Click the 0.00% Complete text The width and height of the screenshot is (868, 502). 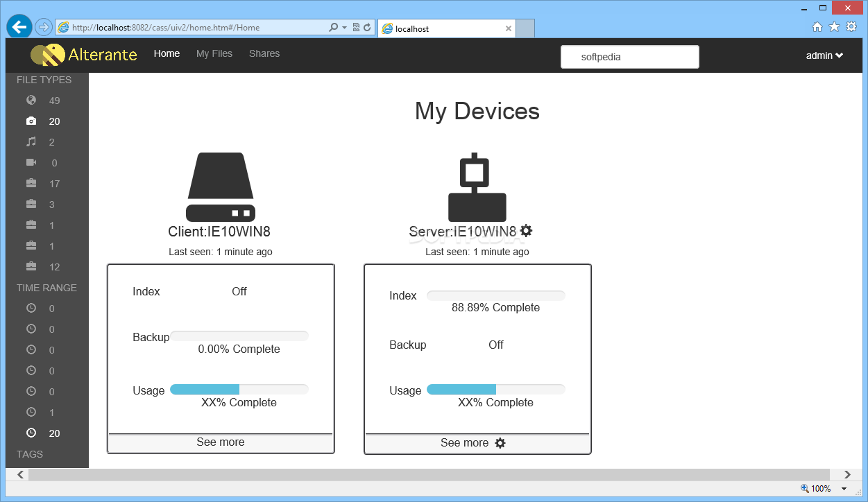(x=239, y=349)
